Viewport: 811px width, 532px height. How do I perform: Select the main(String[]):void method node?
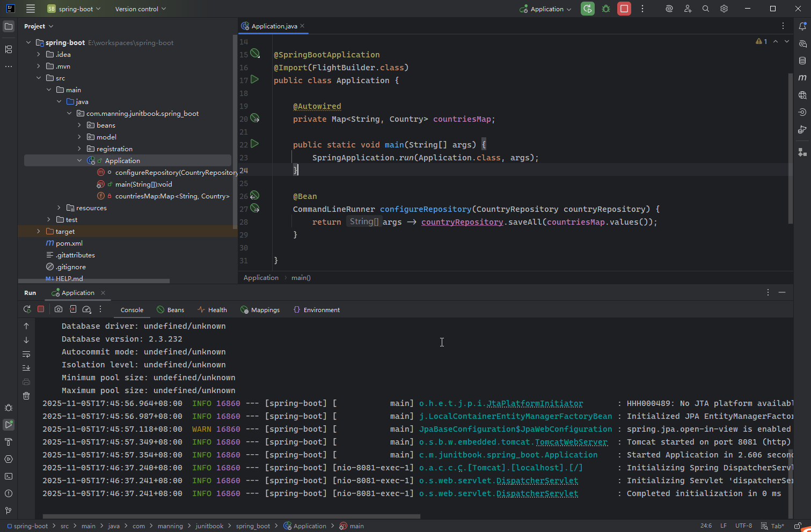coord(143,184)
